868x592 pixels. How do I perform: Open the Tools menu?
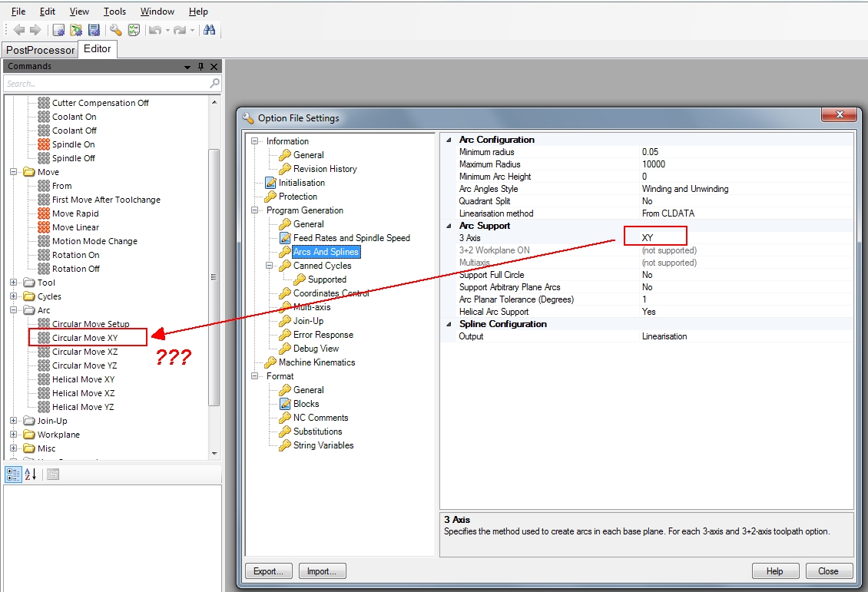(114, 11)
